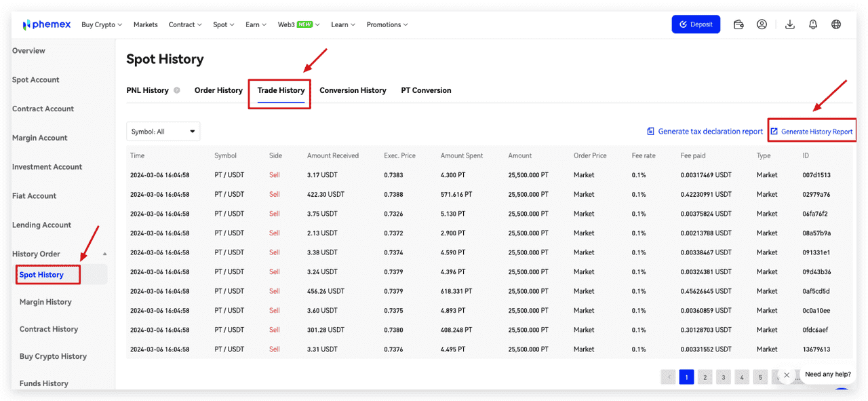The height and width of the screenshot is (401, 868).
Task: Expand the Contract dropdown in the navbar
Action: (x=185, y=24)
